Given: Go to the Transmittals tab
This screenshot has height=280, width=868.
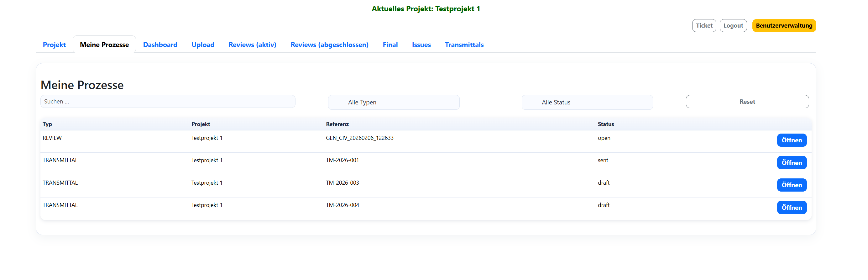Looking at the screenshot, I should 464,45.
